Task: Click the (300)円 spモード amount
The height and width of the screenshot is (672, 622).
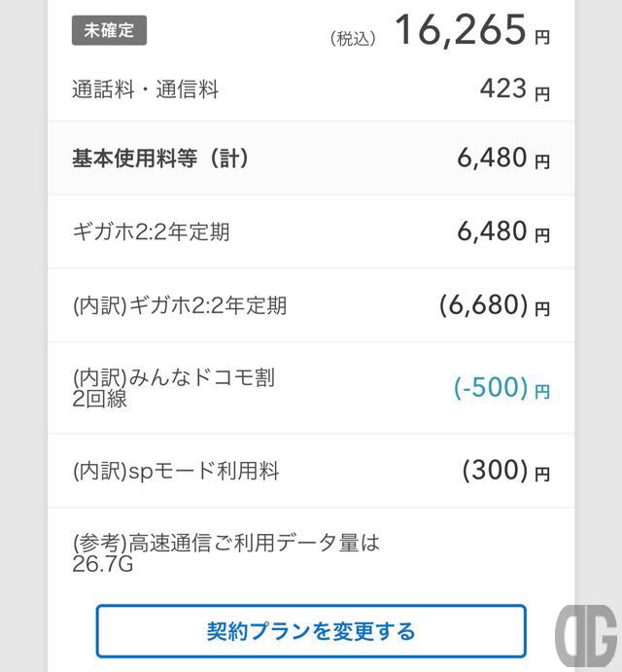Action: [x=506, y=471]
